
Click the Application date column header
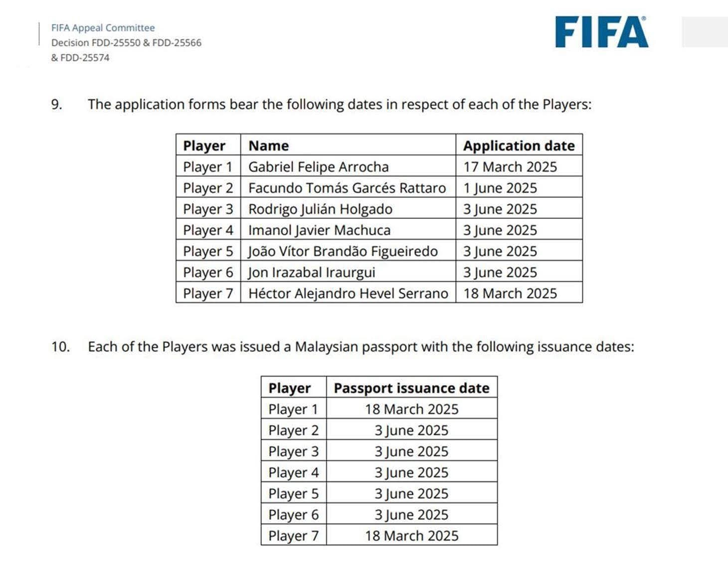[519, 146]
